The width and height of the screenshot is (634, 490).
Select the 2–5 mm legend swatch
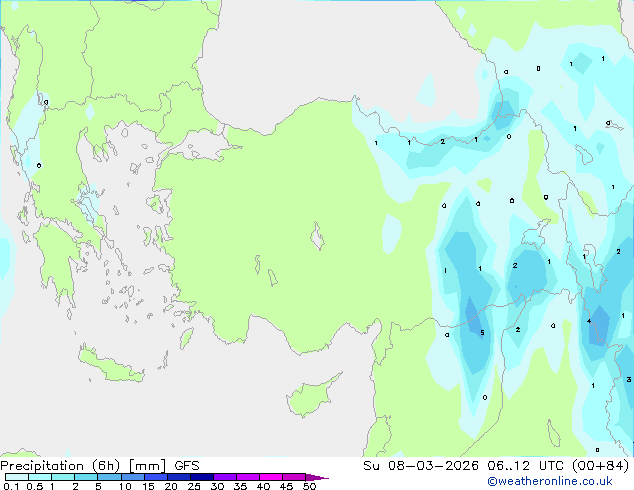point(86,477)
